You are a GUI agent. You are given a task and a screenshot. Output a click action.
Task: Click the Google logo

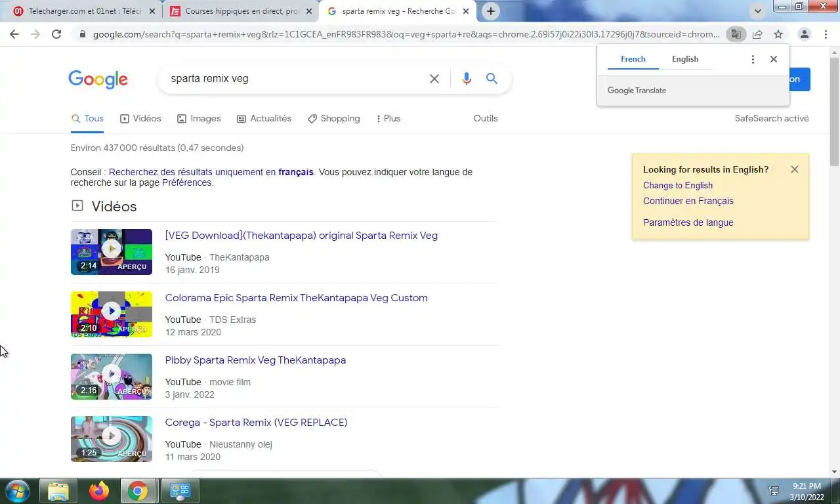(x=98, y=79)
